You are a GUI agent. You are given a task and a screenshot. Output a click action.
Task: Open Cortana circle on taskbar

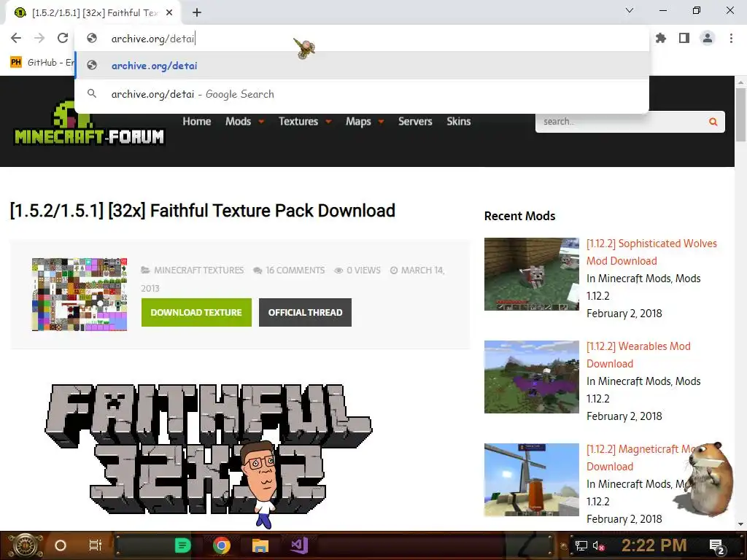pos(61,545)
